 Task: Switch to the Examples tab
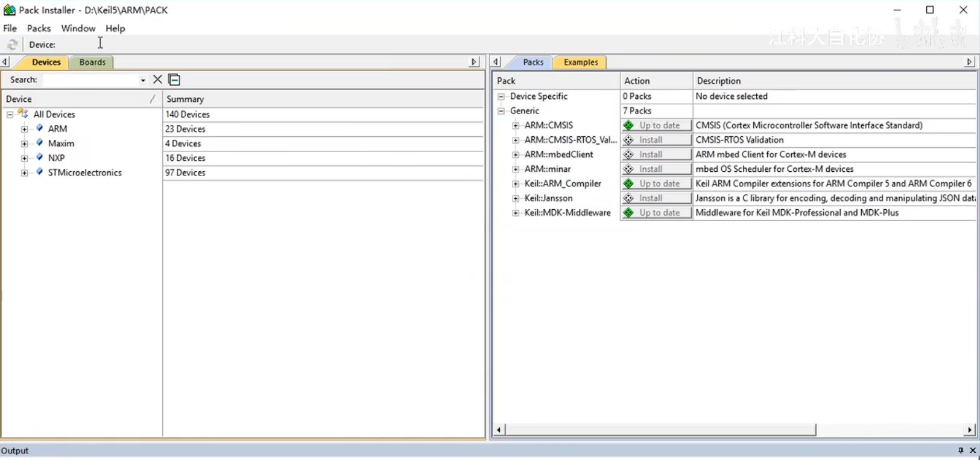click(581, 62)
